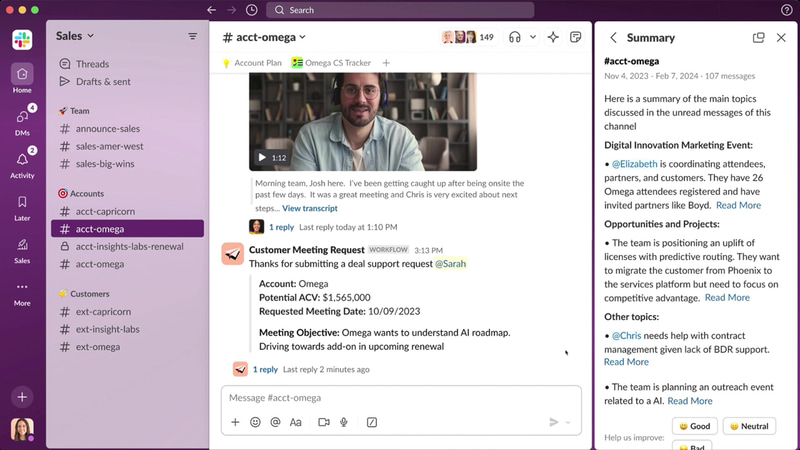Play the video clip

click(262, 157)
